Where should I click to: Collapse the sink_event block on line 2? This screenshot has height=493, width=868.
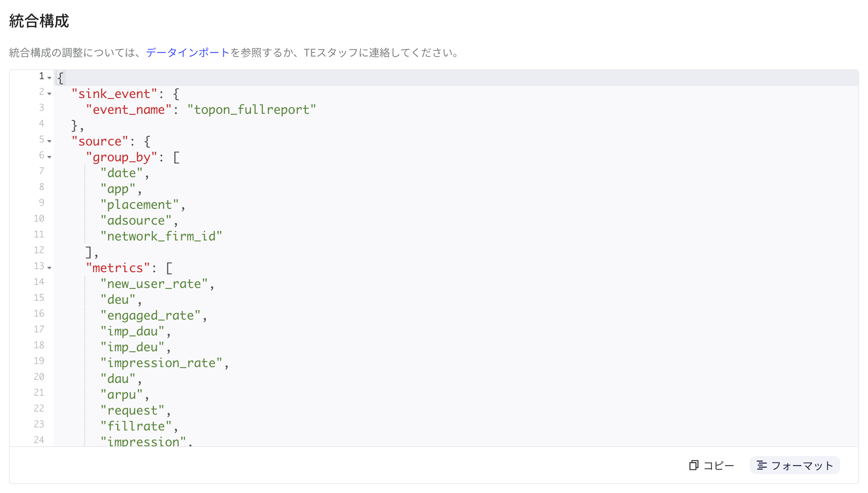(x=49, y=93)
